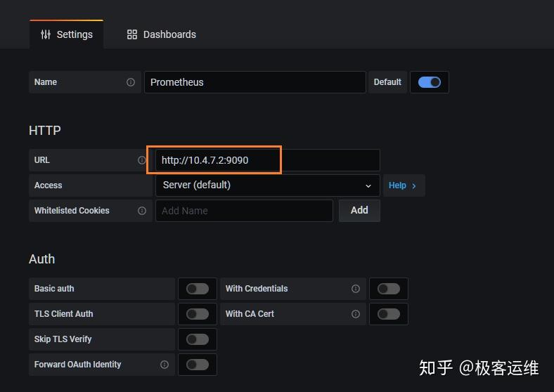Expand the Help section for Access
The width and height of the screenshot is (554, 392).
click(x=403, y=185)
